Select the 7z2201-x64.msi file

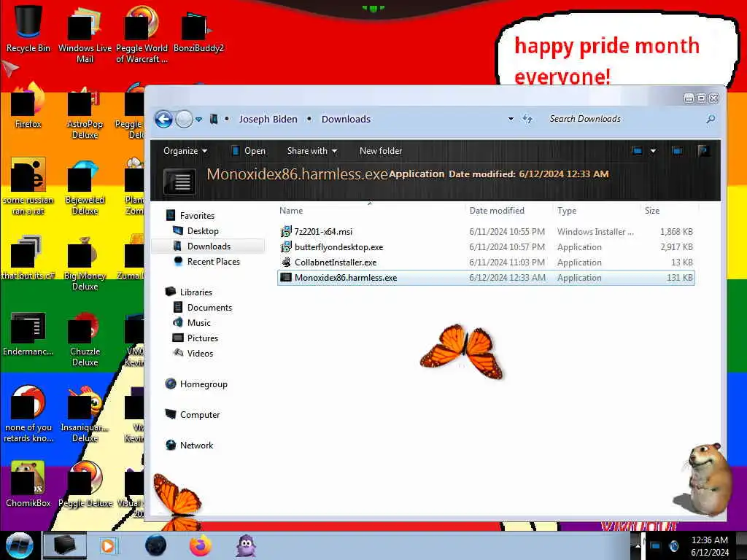point(486,232)
